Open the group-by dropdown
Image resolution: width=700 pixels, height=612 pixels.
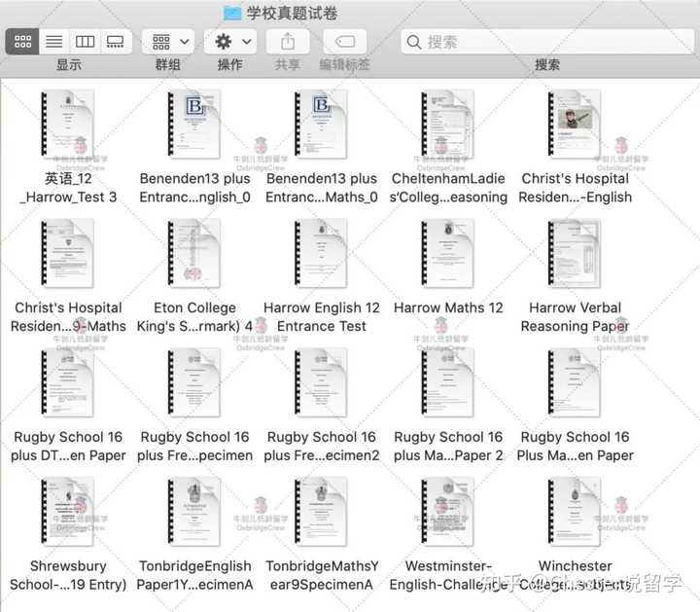click(168, 42)
